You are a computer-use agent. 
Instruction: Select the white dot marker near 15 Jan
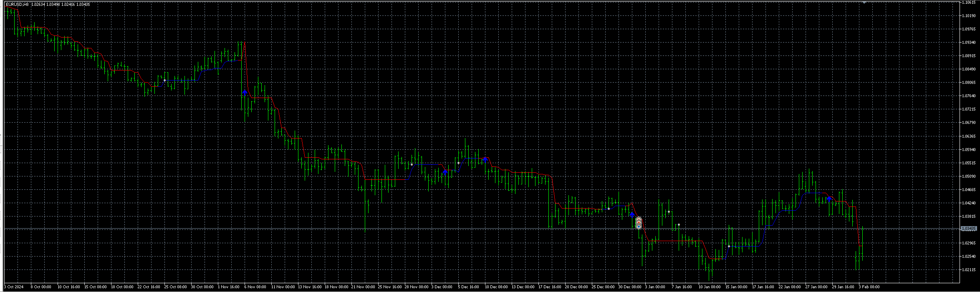pyautogui.click(x=729, y=246)
